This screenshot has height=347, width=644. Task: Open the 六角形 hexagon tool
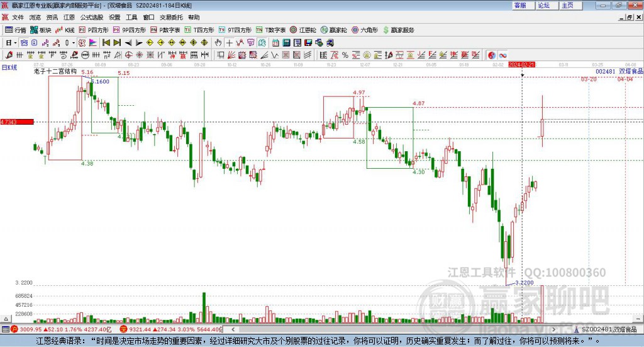click(365, 30)
